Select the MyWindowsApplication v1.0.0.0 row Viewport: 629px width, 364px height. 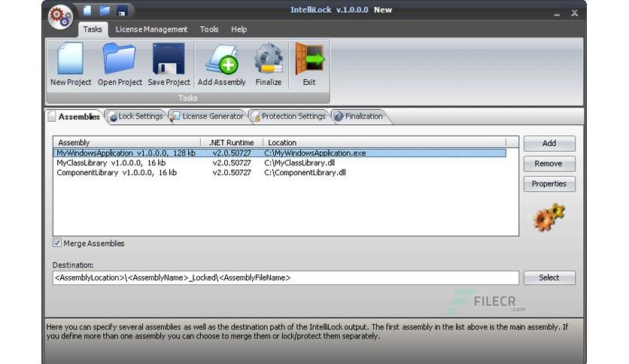(x=280, y=153)
